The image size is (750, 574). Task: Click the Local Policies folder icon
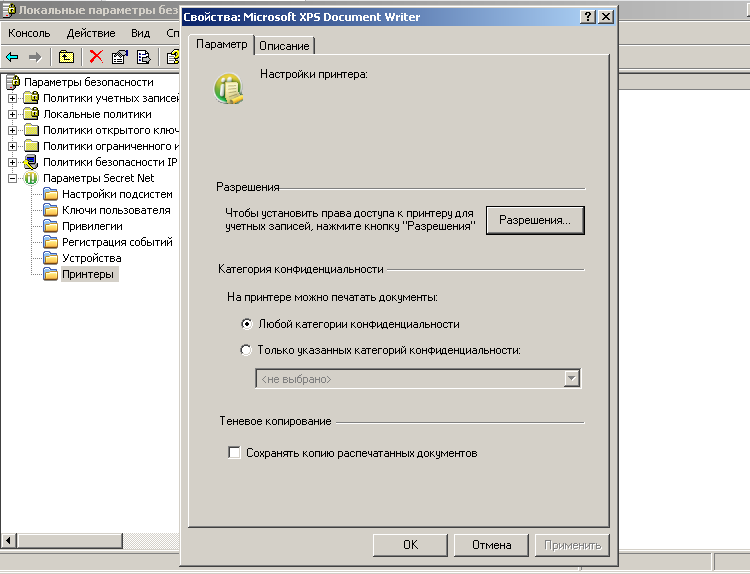31,114
